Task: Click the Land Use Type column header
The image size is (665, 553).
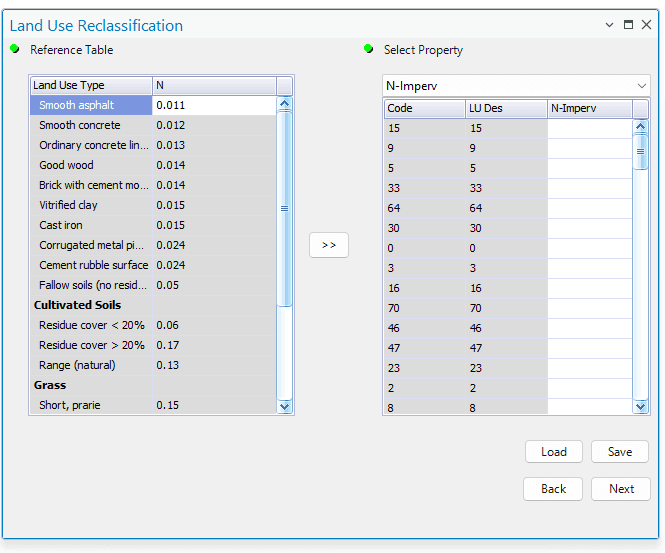Action: pyautogui.click(x=91, y=85)
